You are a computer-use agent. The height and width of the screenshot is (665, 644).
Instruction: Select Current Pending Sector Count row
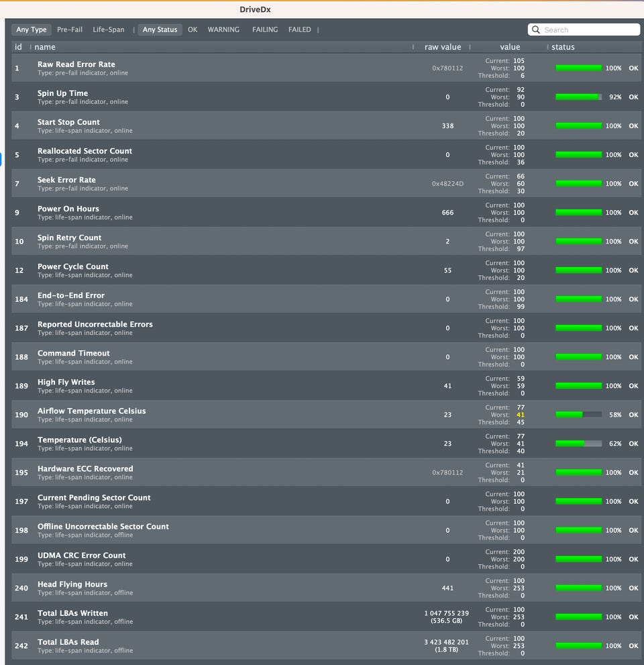[326, 501]
